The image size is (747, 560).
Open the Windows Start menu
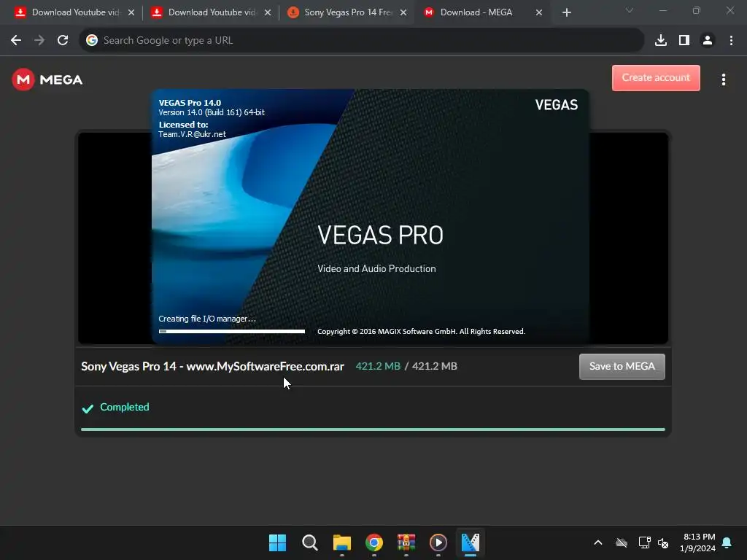coord(277,542)
